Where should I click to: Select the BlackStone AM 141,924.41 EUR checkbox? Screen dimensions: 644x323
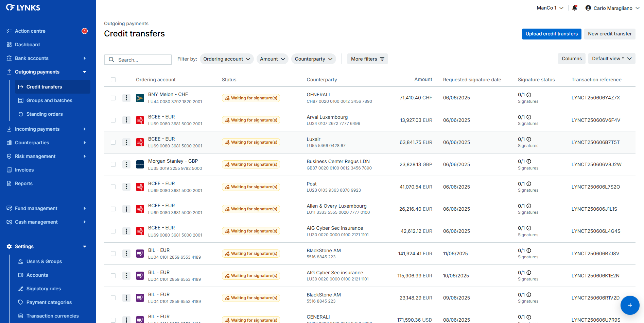113,254
